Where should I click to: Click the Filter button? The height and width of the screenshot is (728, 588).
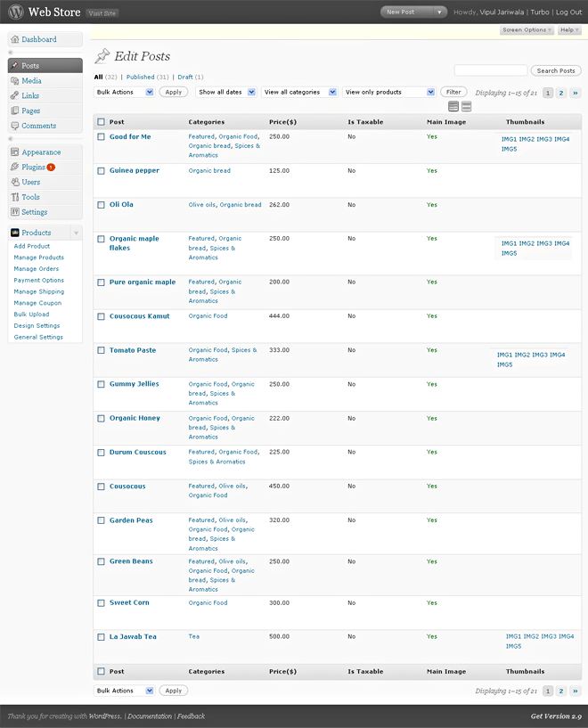(x=453, y=92)
